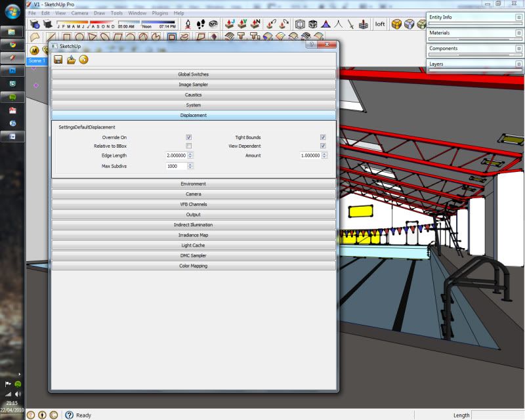This screenshot has width=525, height=420.
Task: Select the pie sector drawing tool
Action: [156, 37]
